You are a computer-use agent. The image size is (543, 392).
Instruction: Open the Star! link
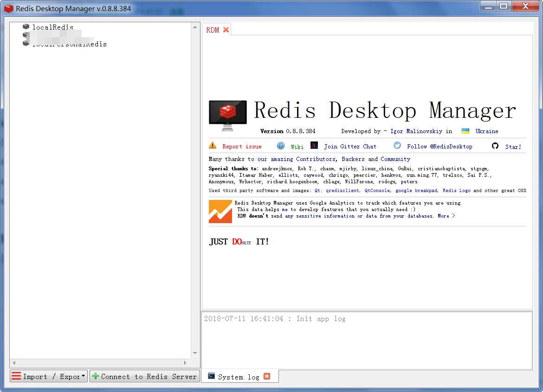[513, 147]
